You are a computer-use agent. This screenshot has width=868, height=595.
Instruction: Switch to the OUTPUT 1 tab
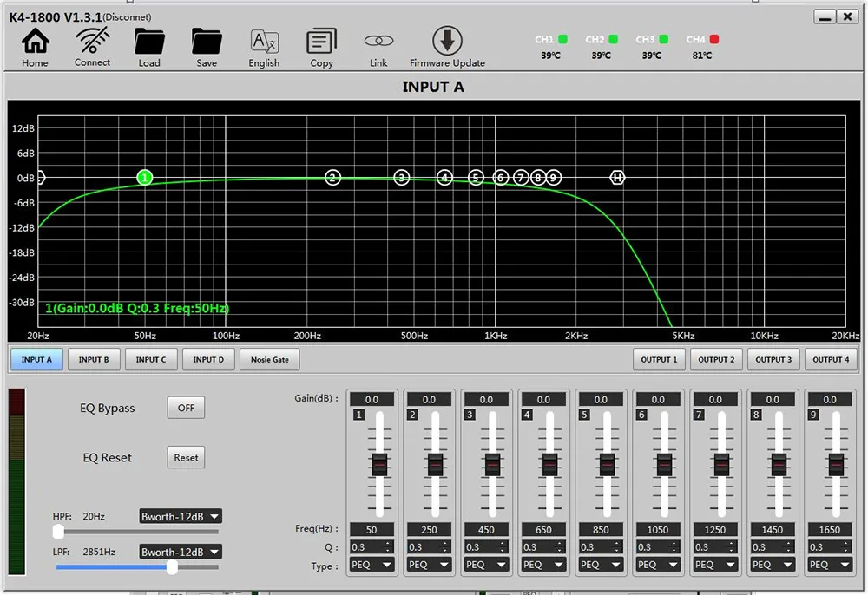pyautogui.click(x=660, y=359)
